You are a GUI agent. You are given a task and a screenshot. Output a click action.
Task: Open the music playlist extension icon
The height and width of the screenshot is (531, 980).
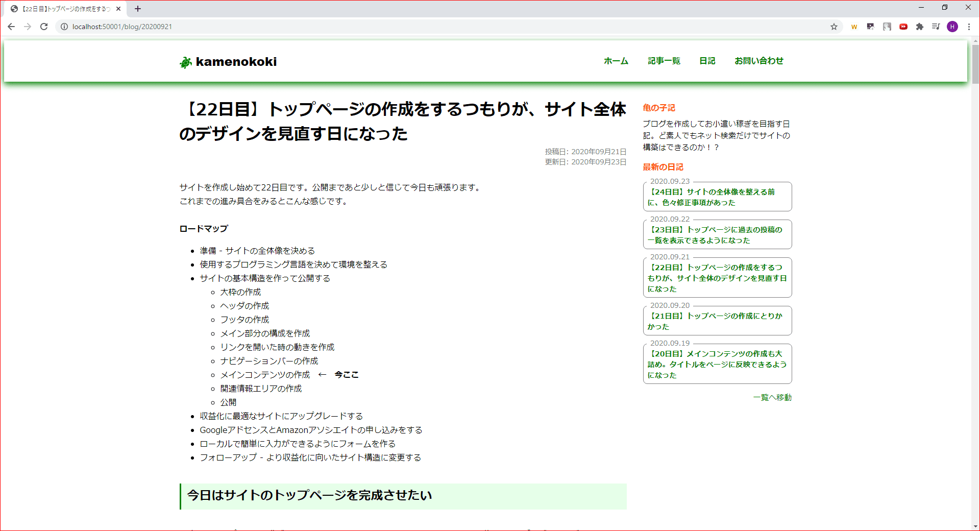[x=936, y=27]
